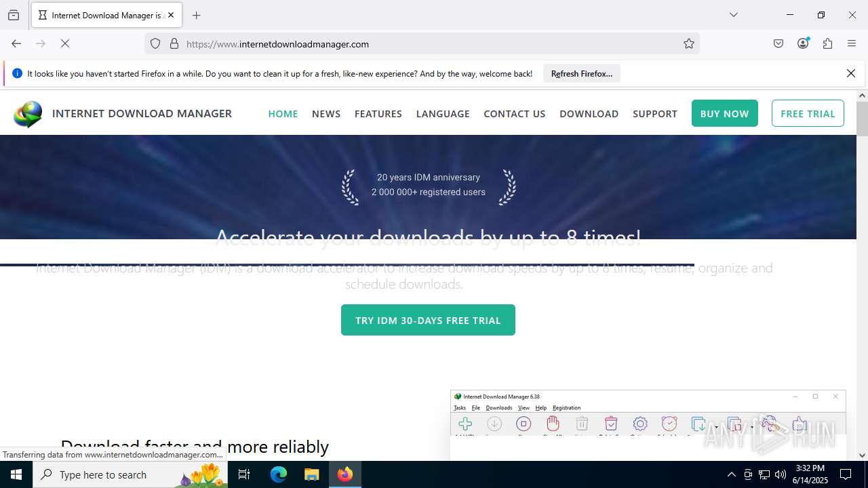The image size is (868, 488).
Task: Click the '20 years IDM anniversary' text
Action: pos(429,177)
